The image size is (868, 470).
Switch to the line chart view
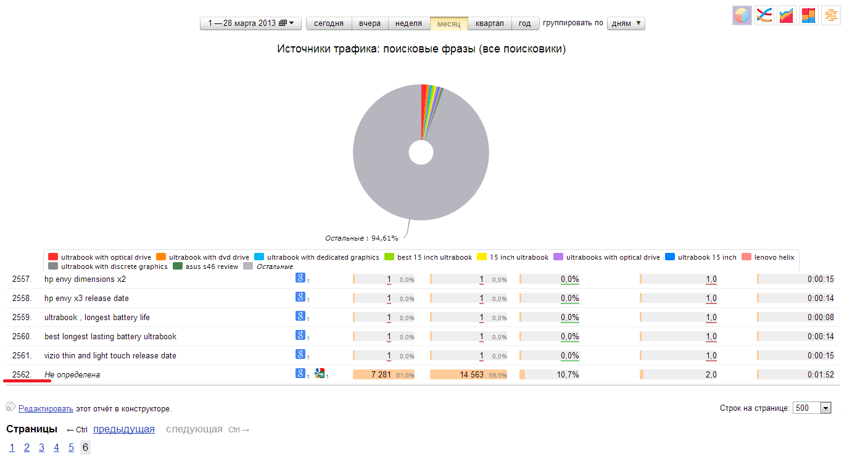tap(764, 15)
